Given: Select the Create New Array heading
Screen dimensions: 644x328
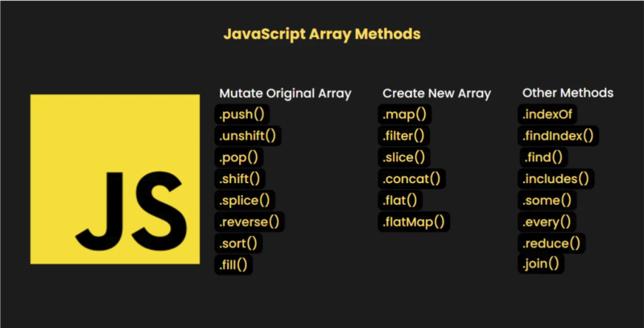Looking at the screenshot, I should coord(436,93).
